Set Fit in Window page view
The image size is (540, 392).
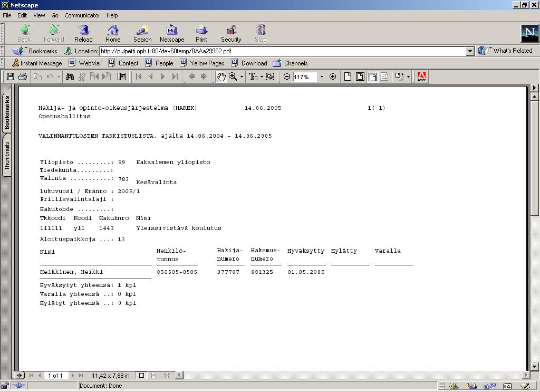(360, 77)
